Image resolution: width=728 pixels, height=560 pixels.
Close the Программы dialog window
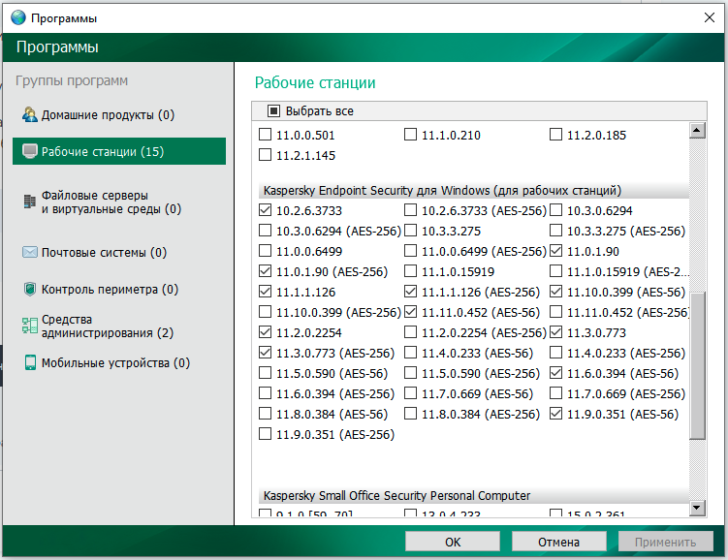tap(709, 17)
